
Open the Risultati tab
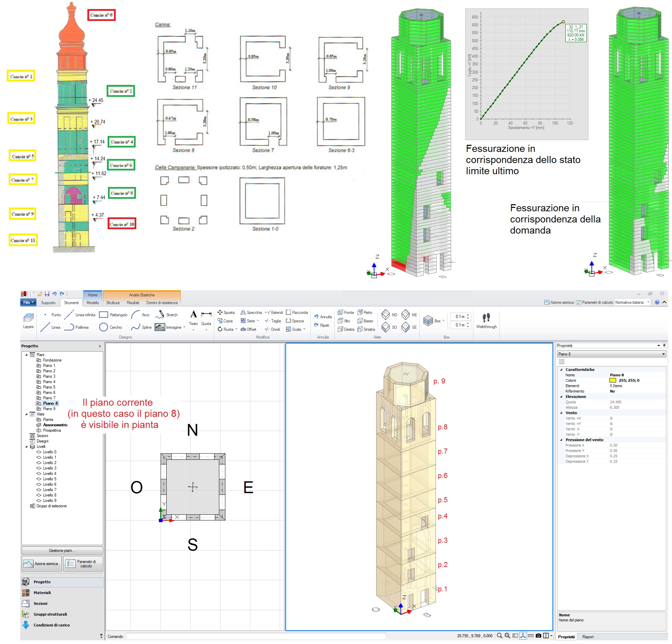pos(133,303)
